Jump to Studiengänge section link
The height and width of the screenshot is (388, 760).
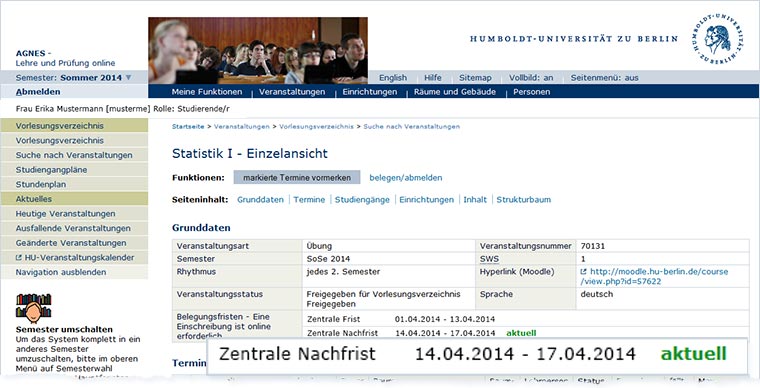tap(362, 200)
